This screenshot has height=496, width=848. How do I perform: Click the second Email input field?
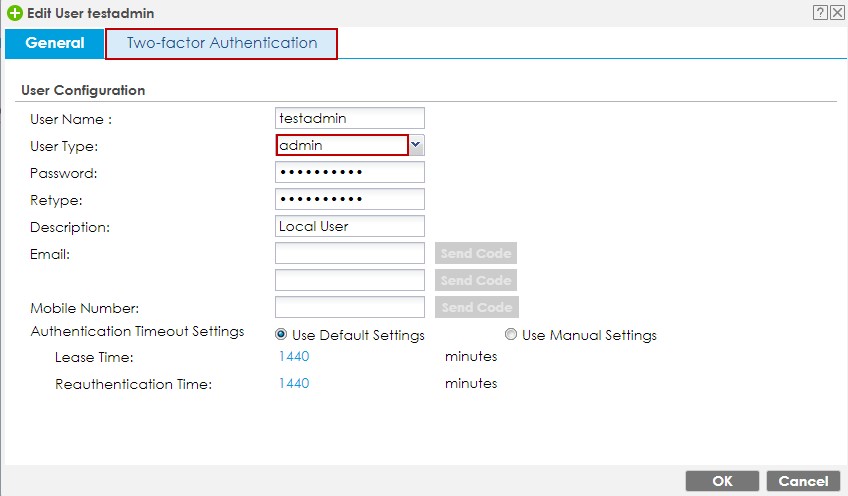coord(349,280)
